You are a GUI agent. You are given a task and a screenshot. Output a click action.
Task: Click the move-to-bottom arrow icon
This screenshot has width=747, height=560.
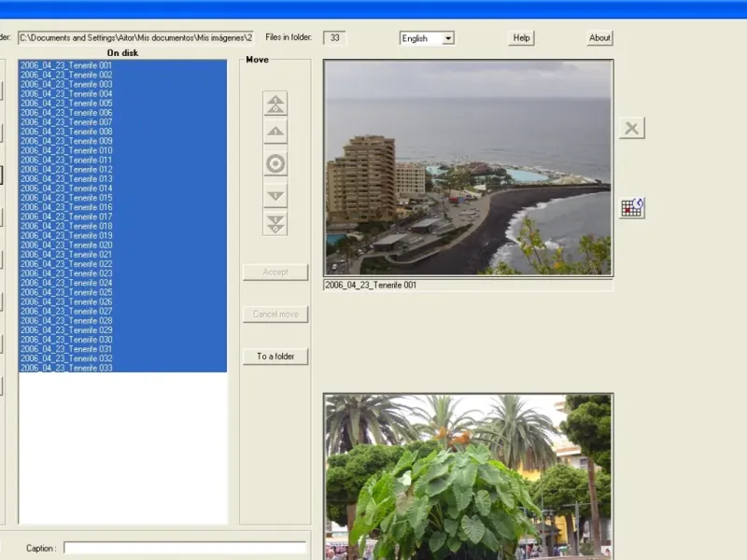click(275, 224)
